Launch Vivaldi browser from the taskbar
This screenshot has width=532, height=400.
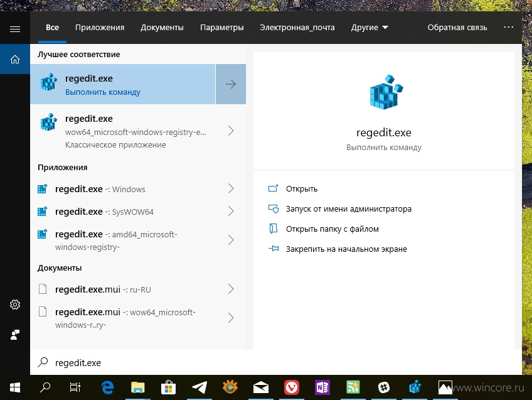[292, 387]
